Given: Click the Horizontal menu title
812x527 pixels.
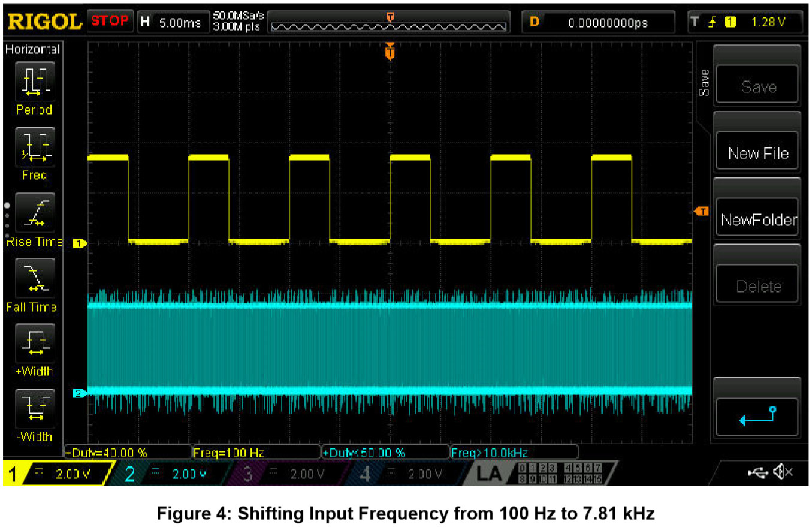Looking at the screenshot, I should (x=32, y=50).
